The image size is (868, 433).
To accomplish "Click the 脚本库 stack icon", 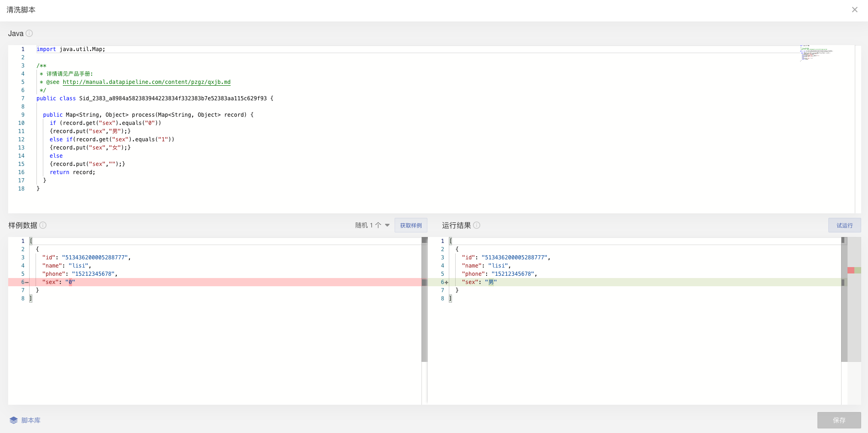I will click(14, 420).
